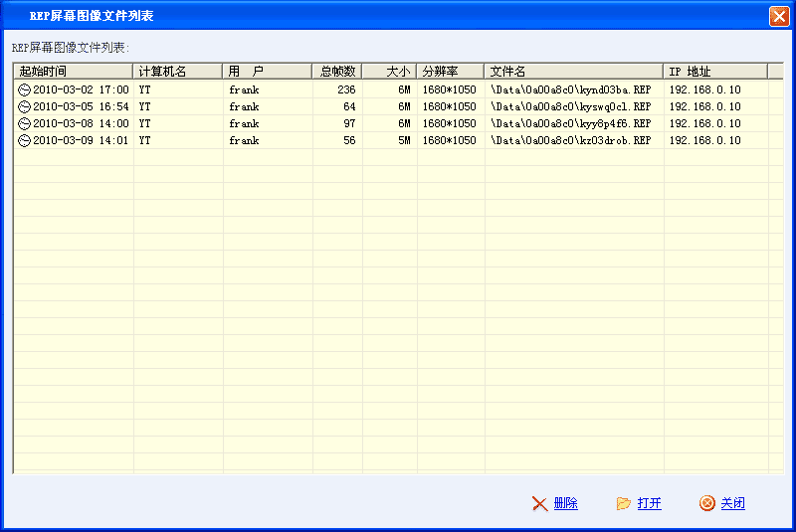Screen dimensions: 796x532
Task: Click the 文件名 column header
Action: click(x=574, y=72)
